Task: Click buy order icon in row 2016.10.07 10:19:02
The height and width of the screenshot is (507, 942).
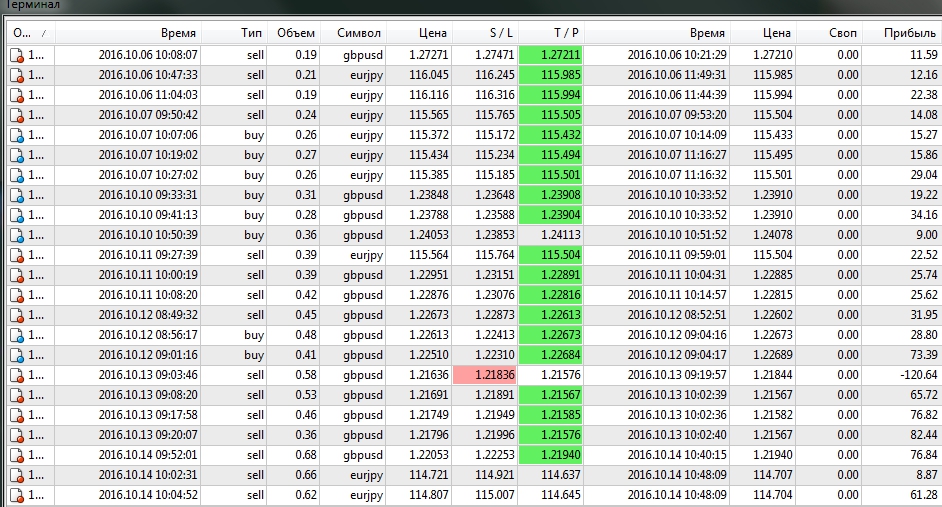Action: coord(16,155)
